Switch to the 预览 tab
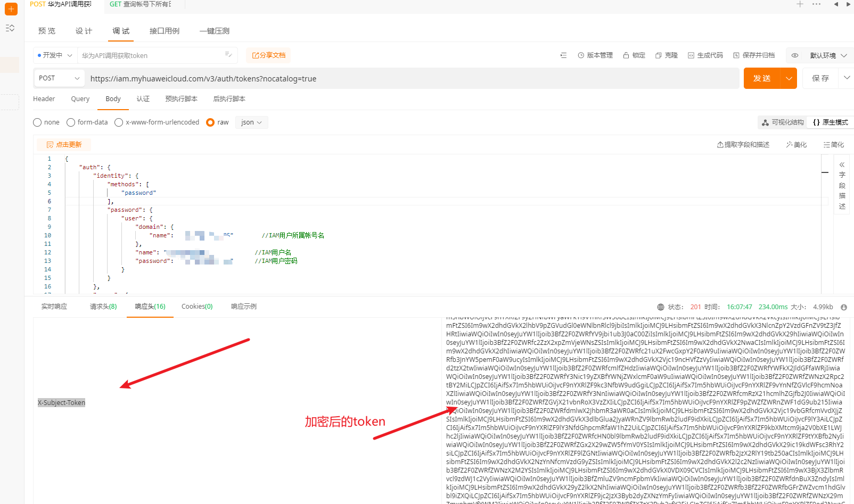 click(47, 31)
